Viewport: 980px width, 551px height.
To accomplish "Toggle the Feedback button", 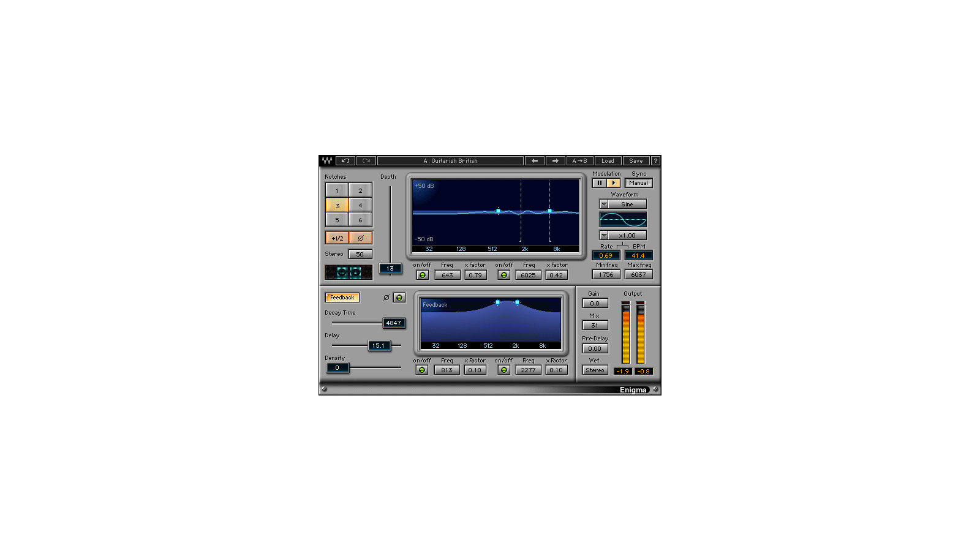I will click(342, 298).
